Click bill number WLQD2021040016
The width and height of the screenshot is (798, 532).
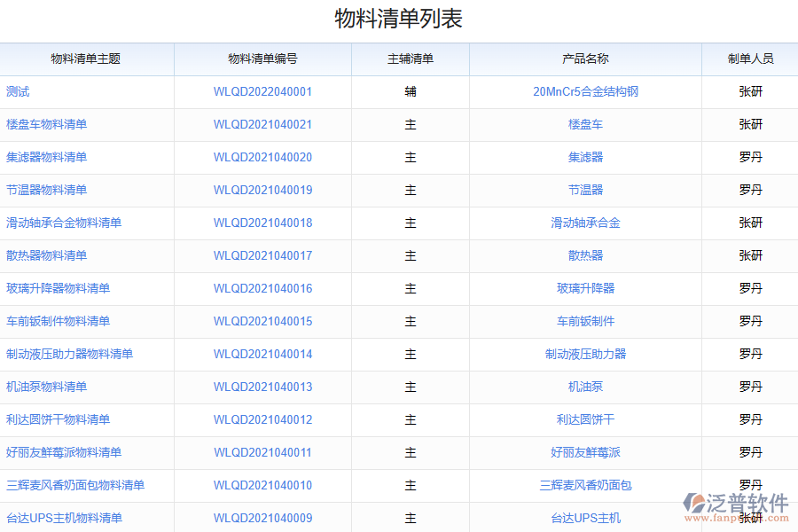(x=262, y=288)
